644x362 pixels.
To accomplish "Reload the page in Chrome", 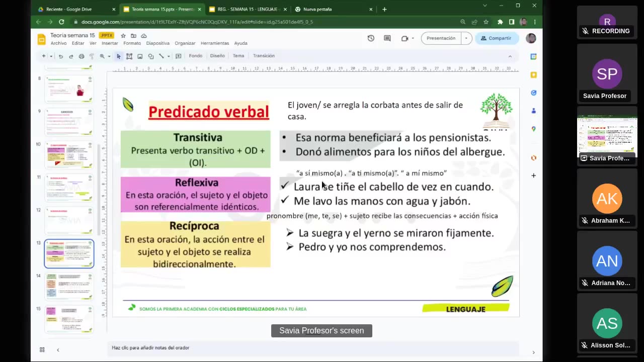I will pyautogui.click(x=61, y=22).
